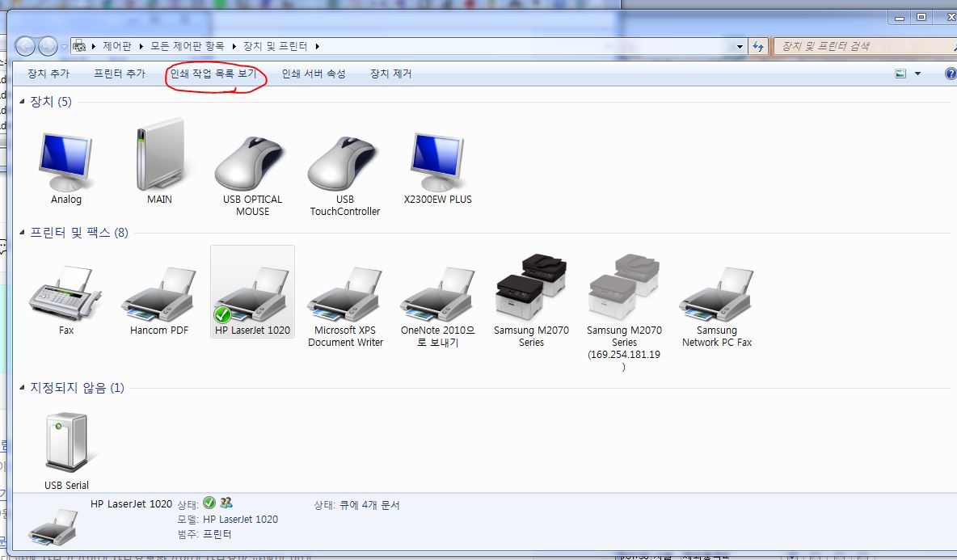Expand the arrow after 모든 제어판 항목

(234, 46)
